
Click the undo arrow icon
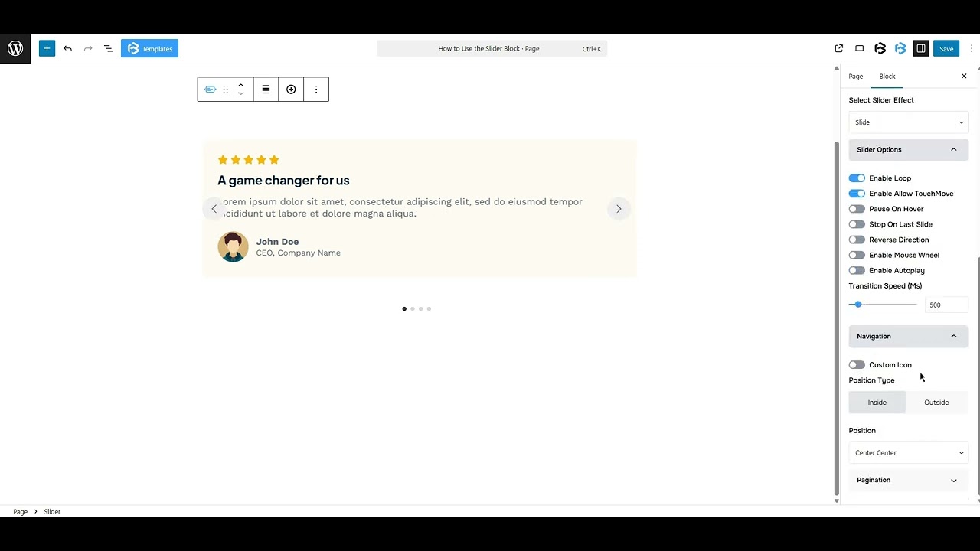pos(67,48)
